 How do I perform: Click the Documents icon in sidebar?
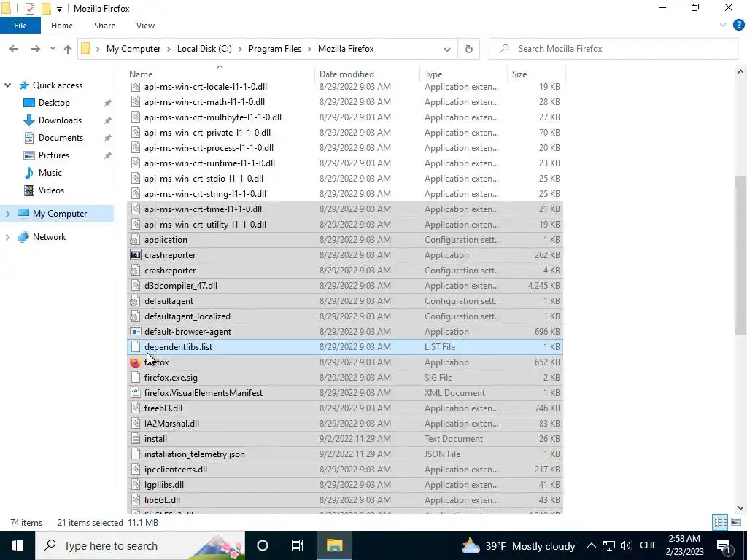tap(29, 138)
